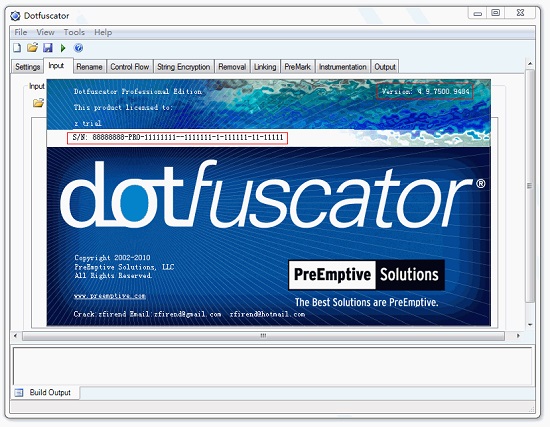Open the Tools menu
The height and width of the screenshot is (427, 550).
[74, 32]
